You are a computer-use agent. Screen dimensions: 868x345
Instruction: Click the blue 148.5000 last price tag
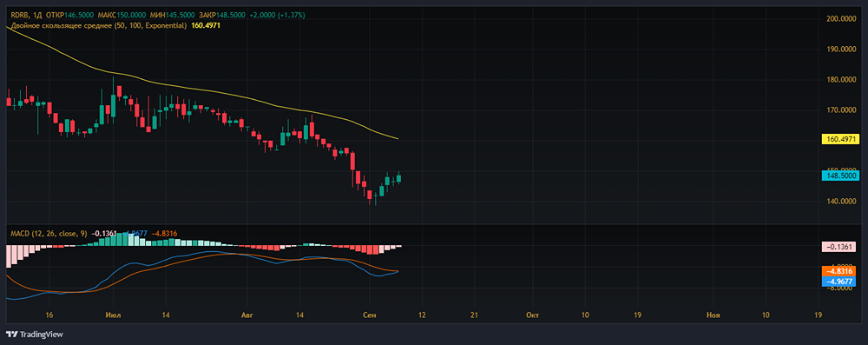(841, 176)
